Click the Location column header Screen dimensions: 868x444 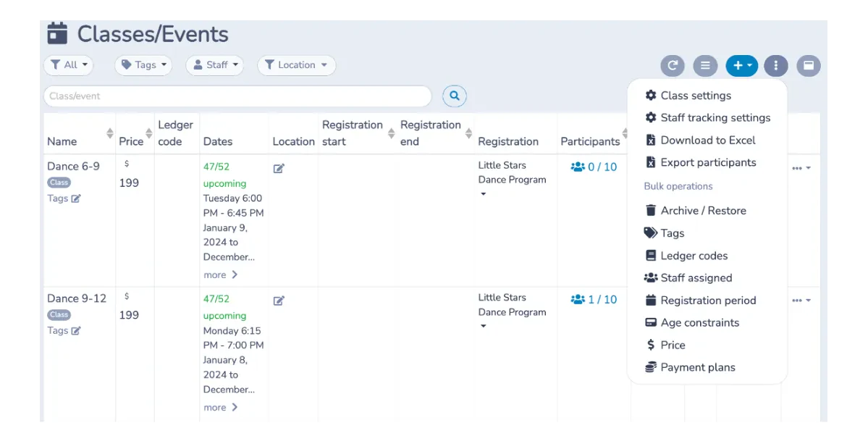[x=293, y=141]
